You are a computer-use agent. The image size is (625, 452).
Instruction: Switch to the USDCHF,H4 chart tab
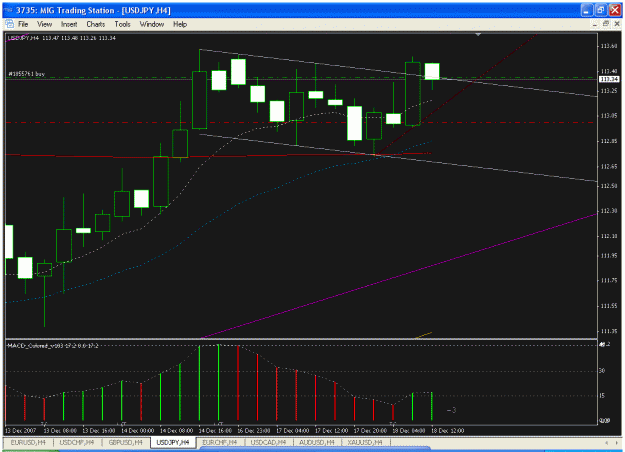click(x=77, y=442)
